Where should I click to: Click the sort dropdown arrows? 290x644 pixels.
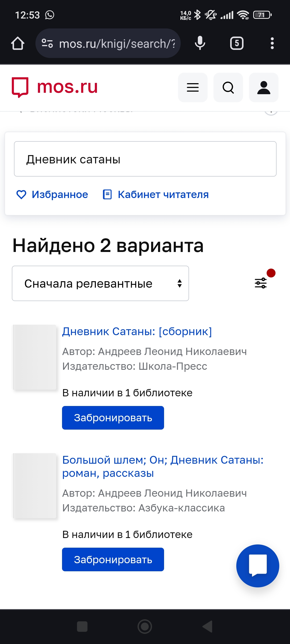pyautogui.click(x=180, y=283)
